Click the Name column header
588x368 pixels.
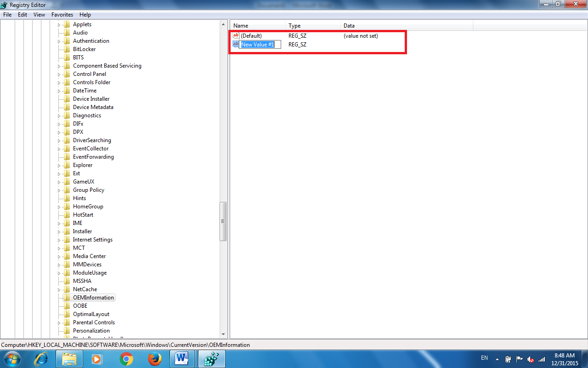[258, 26]
